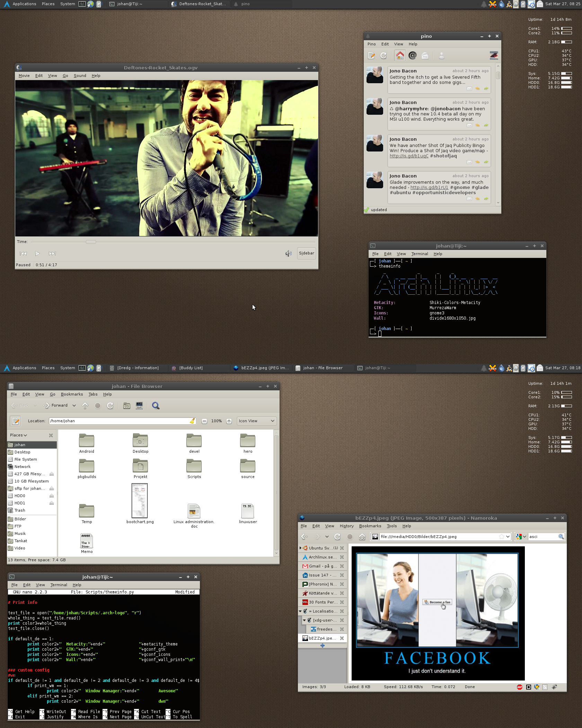Click Totem previous track button
The width and height of the screenshot is (582, 728).
tap(23, 253)
